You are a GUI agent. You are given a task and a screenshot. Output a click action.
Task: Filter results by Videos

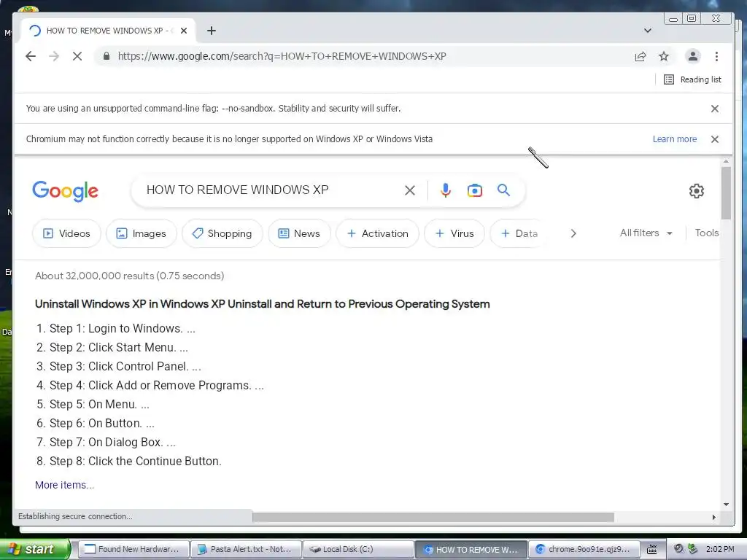pyautogui.click(x=66, y=233)
